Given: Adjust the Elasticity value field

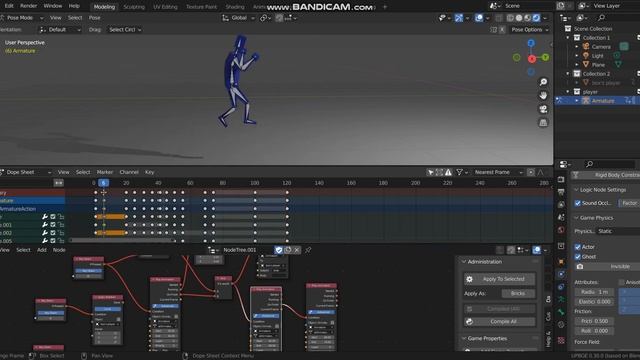Looking at the screenshot, I should pyautogui.click(x=594, y=302).
